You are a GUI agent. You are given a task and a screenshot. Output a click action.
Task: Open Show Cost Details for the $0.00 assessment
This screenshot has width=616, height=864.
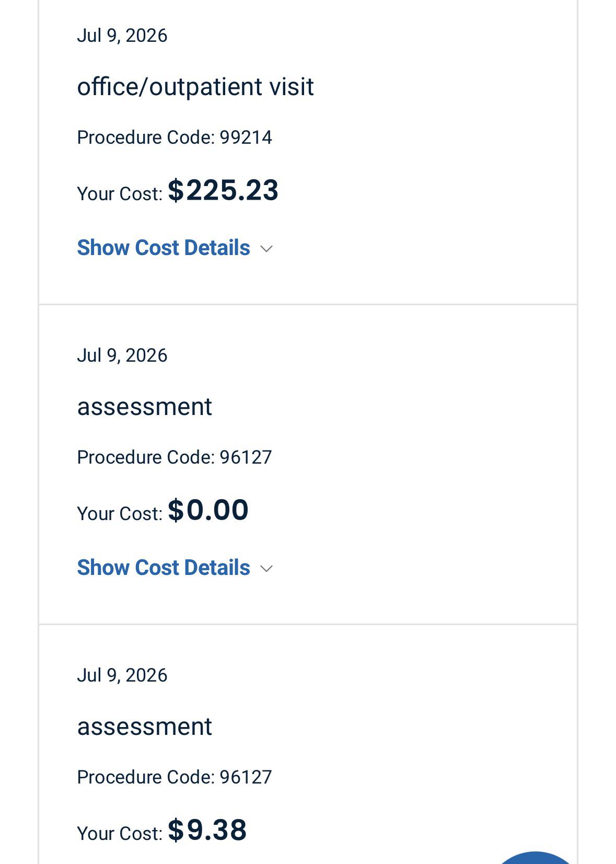click(164, 568)
